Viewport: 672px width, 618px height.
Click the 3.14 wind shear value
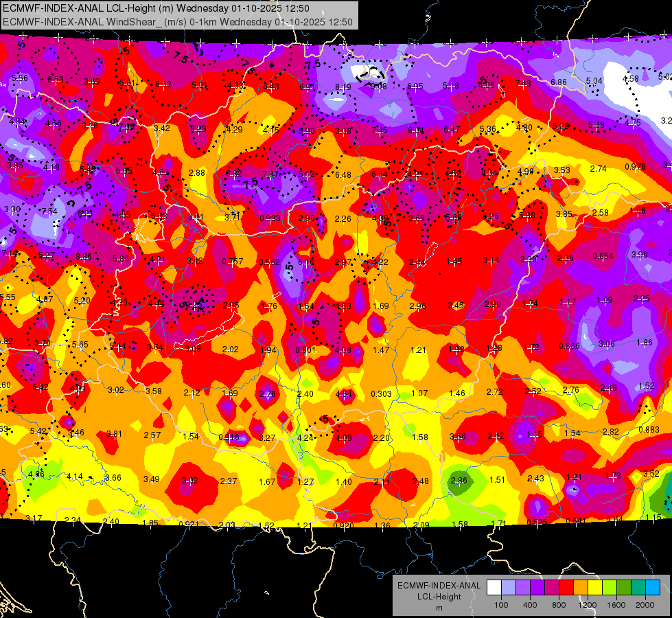click(491, 260)
